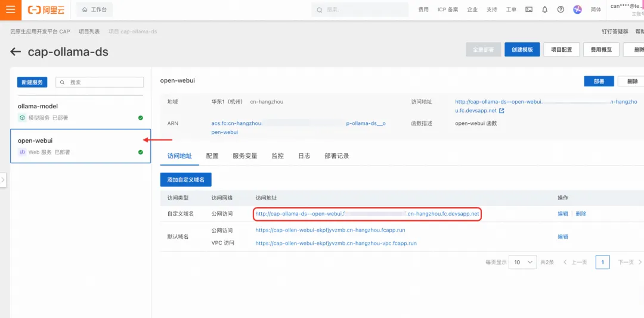Viewport: 644px width, 318px height.
Task: Focus the service search field
Action: (x=100, y=82)
